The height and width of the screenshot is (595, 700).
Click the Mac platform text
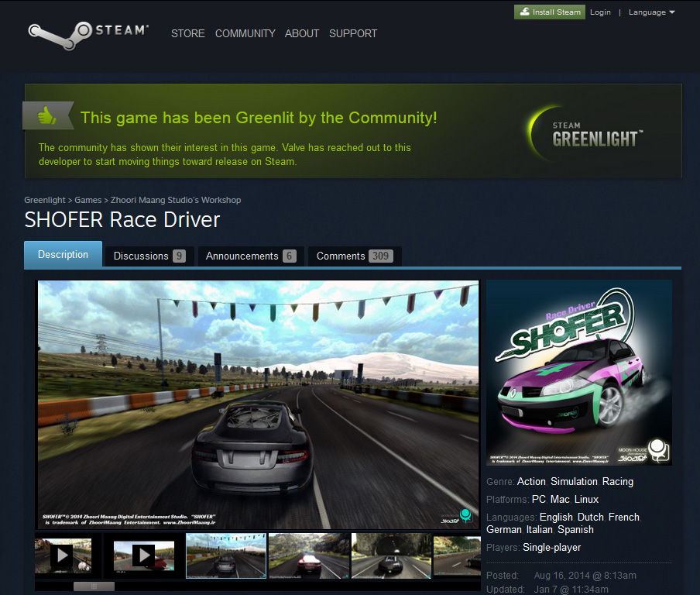(x=560, y=500)
